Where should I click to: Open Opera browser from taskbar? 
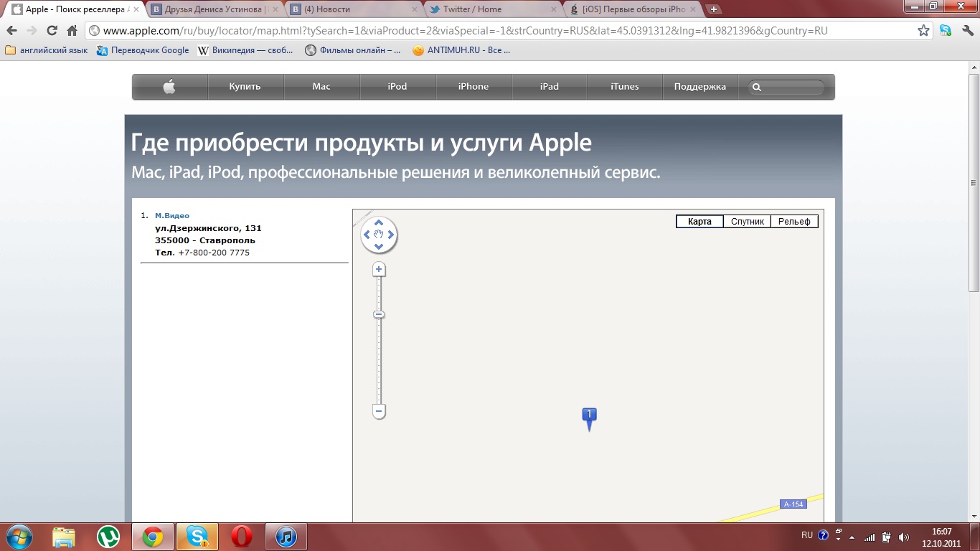coord(242,537)
